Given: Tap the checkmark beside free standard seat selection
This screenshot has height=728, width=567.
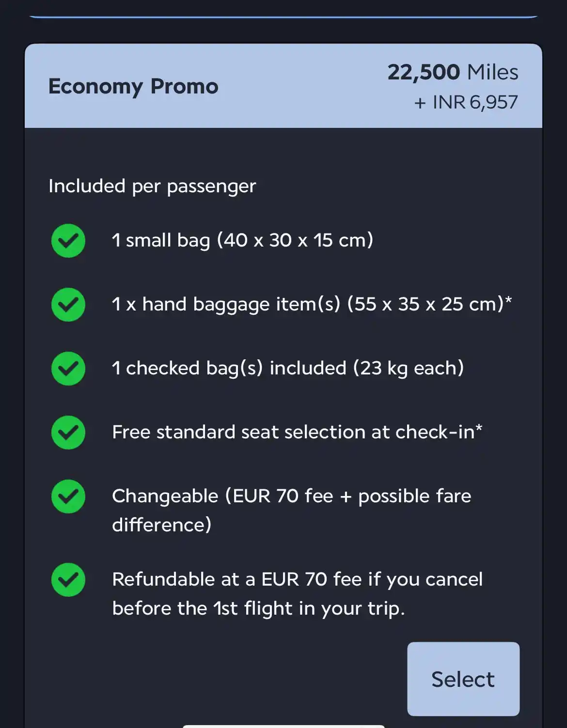Looking at the screenshot, I should (x=68, y=433).
